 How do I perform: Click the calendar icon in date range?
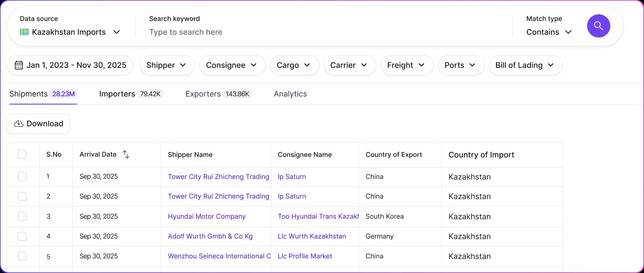(19, 65)
